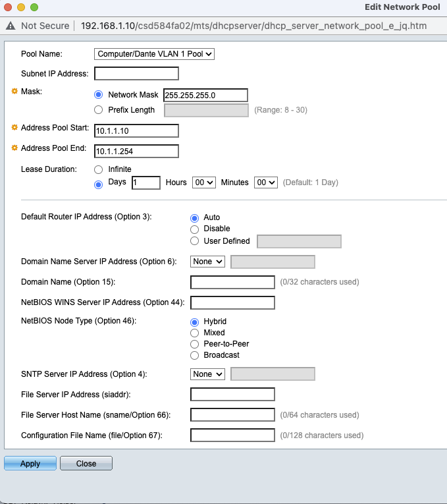
Task: Click the Subnet IP Address field
Action: 136,74
